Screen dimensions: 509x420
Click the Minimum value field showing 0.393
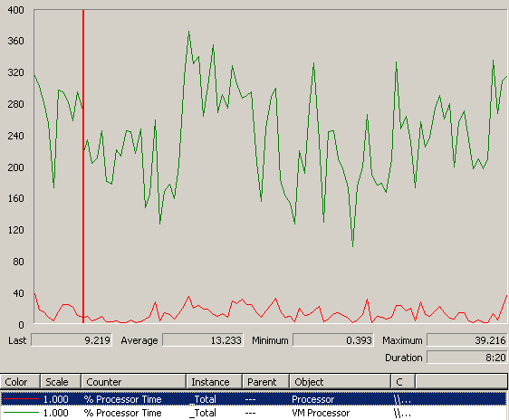[x=333, y=339]
